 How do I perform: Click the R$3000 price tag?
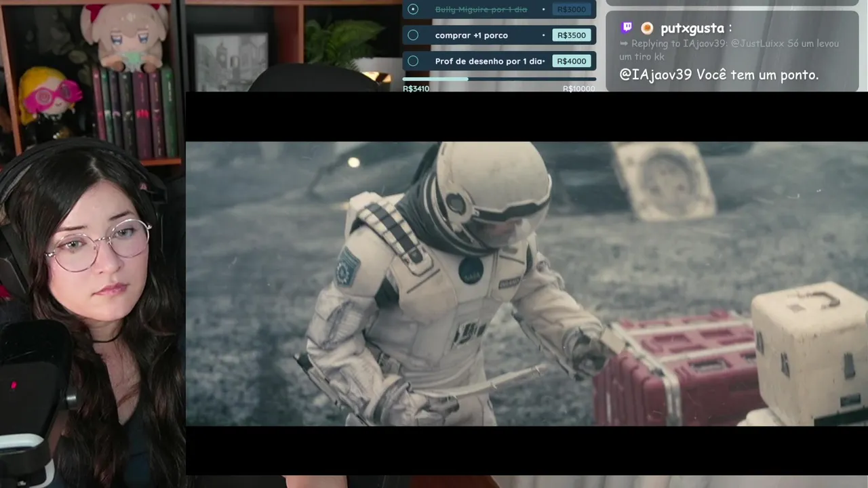pos(571,9)
